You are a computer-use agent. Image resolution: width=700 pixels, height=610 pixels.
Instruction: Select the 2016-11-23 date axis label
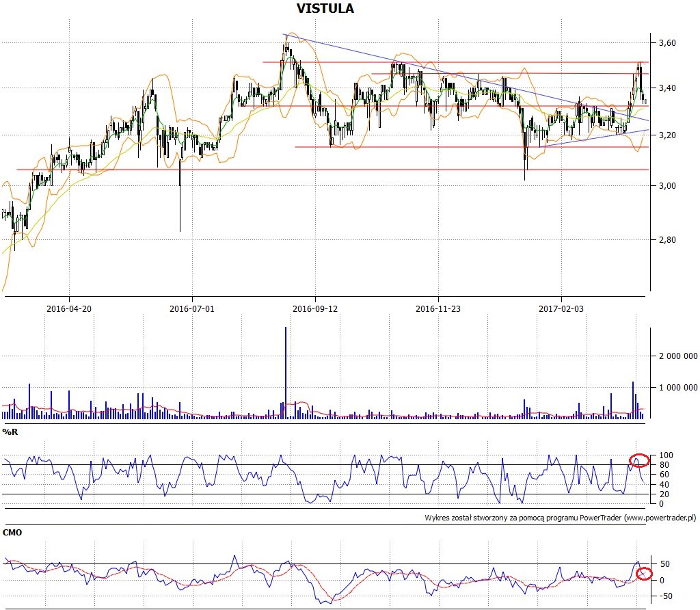[438, 308]
